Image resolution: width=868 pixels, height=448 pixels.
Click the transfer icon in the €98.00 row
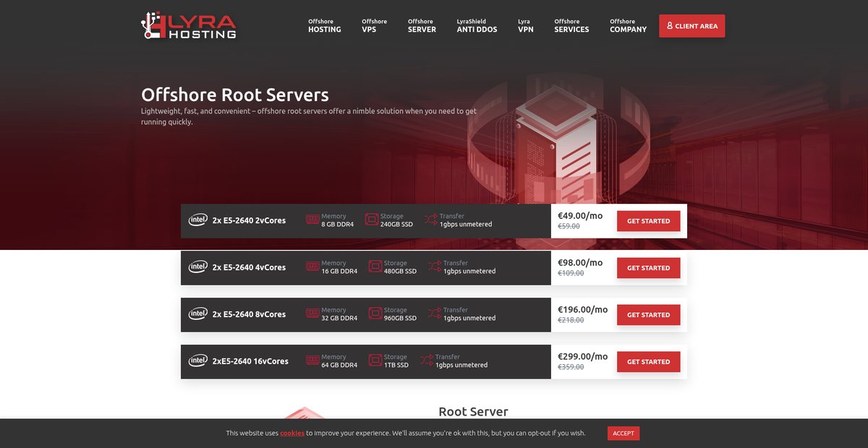(x=435, y=267)
